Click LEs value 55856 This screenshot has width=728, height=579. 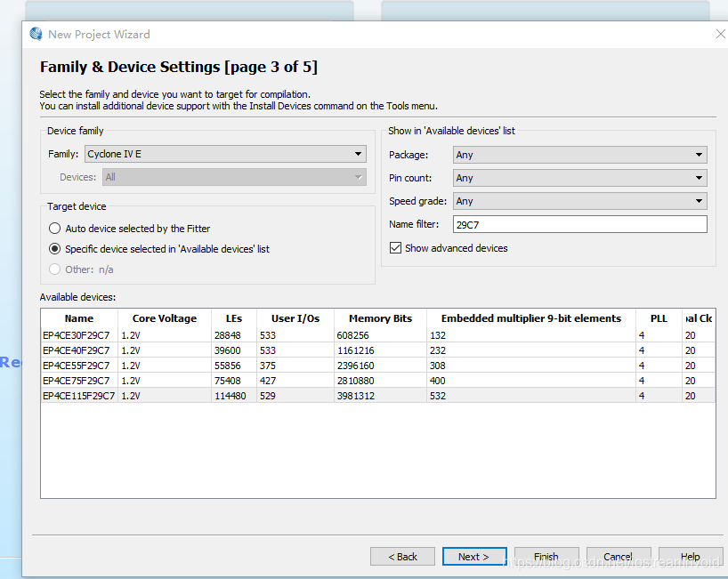[228, 366]
